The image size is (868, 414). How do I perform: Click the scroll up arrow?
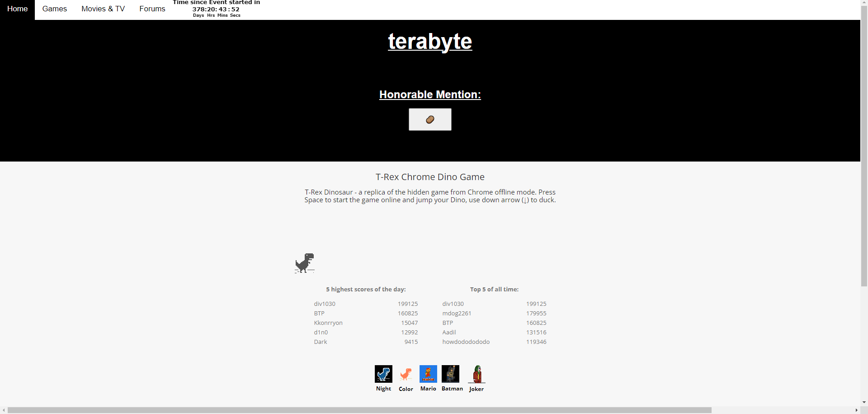864,3
